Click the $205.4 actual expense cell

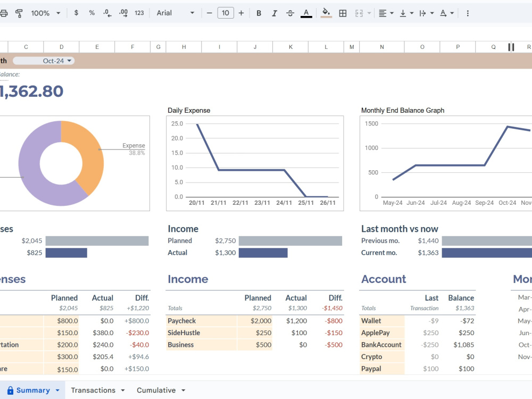pyautogui.click(x=103, y=356)
